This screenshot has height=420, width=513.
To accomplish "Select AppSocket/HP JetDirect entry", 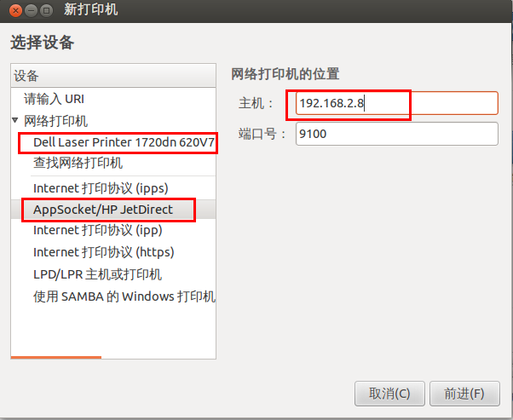I will pos(113,210).
